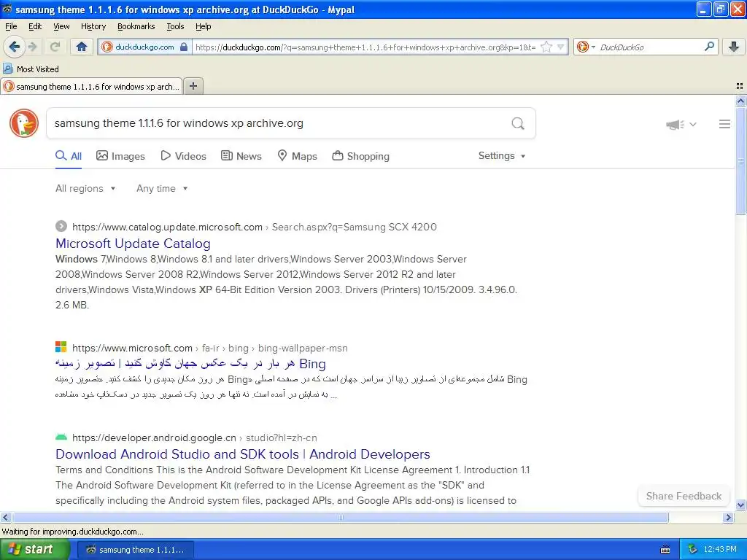Select the samsung theme browser tab
This screenshot has height=560, width=747.
[x=91, y=87]
